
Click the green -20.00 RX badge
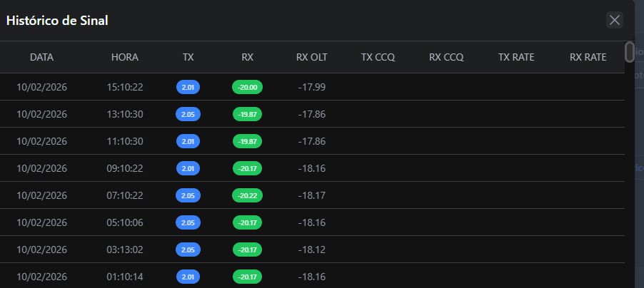coord(247,87)
